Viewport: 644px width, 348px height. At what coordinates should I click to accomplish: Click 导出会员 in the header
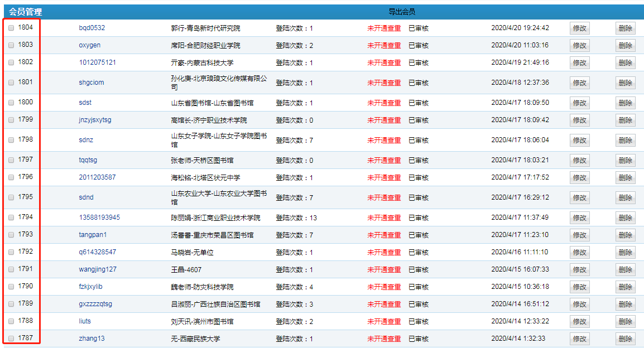[402, 12]
